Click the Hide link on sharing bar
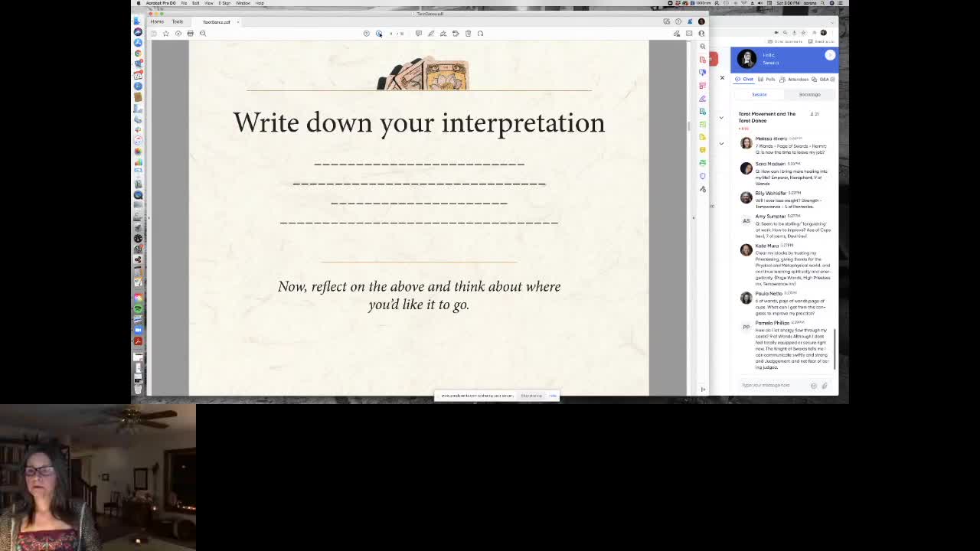 click(552, 396)
